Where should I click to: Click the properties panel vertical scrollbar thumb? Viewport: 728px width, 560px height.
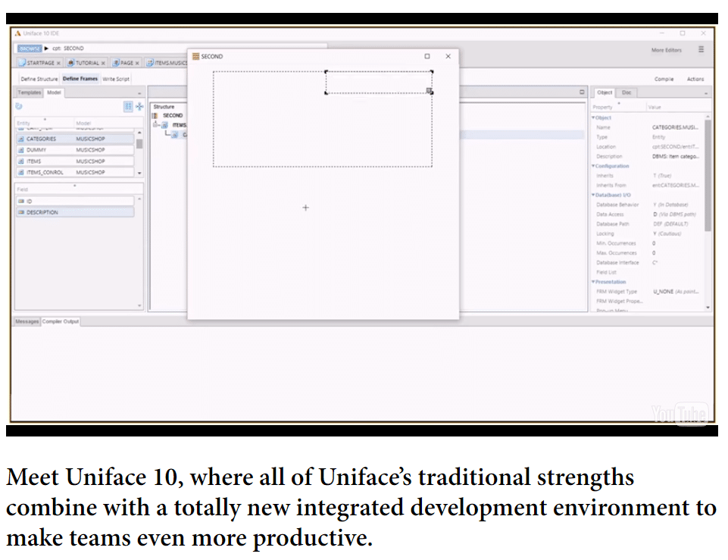(x=708, y=176)
